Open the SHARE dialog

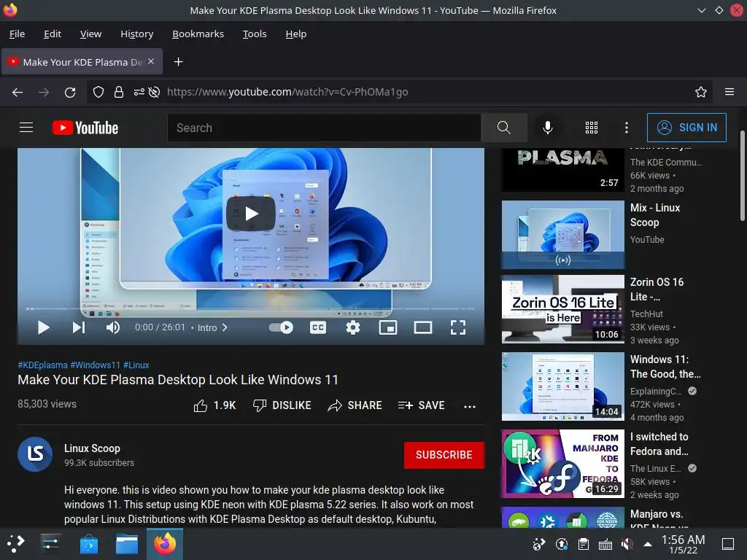coord(355,405)
